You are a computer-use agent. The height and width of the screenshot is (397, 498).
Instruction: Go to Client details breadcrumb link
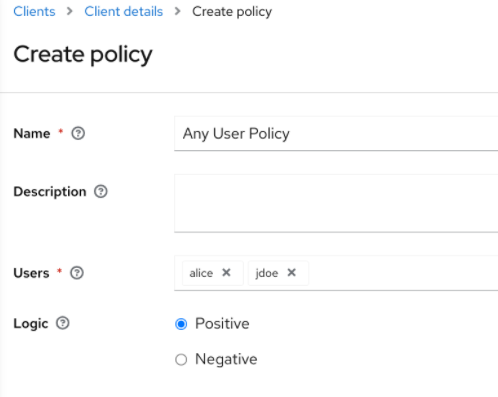(124, 11)
